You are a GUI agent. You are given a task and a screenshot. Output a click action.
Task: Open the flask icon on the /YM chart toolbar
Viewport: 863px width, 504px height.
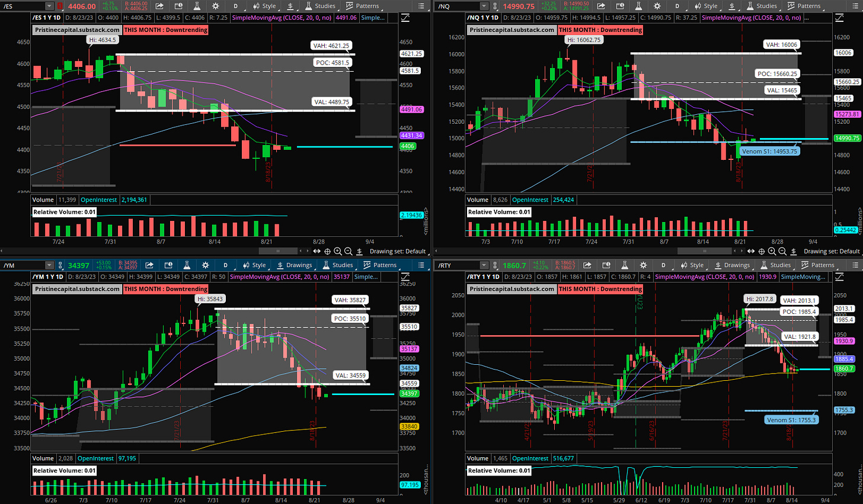pyautogui.click(x=187, y=265)
